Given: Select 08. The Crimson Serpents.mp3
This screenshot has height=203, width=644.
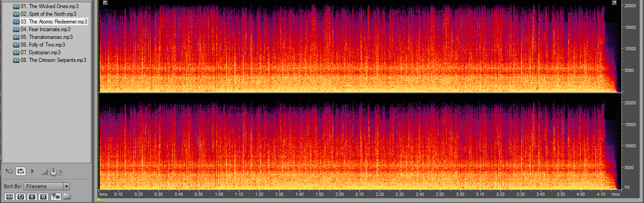Looking at the screenshot, I should tap(49, 60).
